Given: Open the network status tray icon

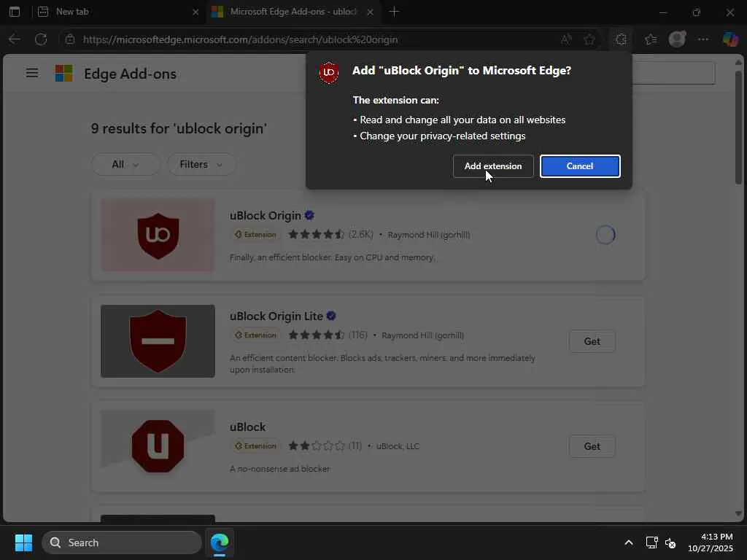Looking at the screenshot, I should coord(651,542).
